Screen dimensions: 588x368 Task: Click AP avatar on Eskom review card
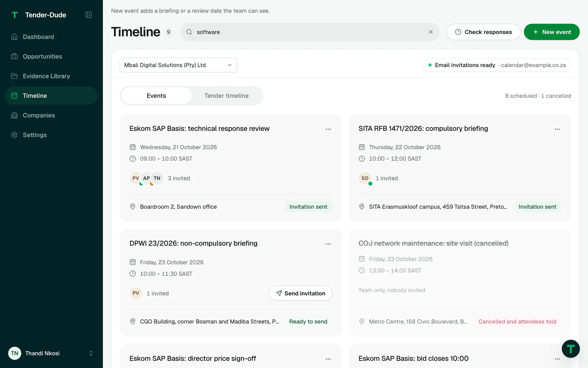click(x=146, y=178)
